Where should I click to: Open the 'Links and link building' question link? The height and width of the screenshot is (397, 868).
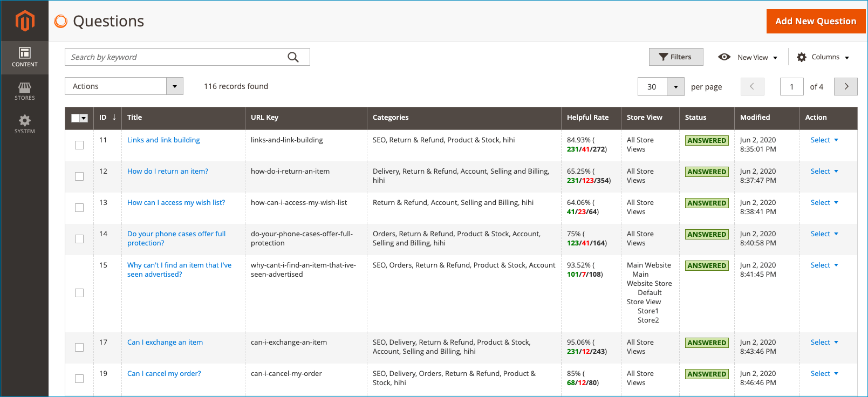point(163,140)
